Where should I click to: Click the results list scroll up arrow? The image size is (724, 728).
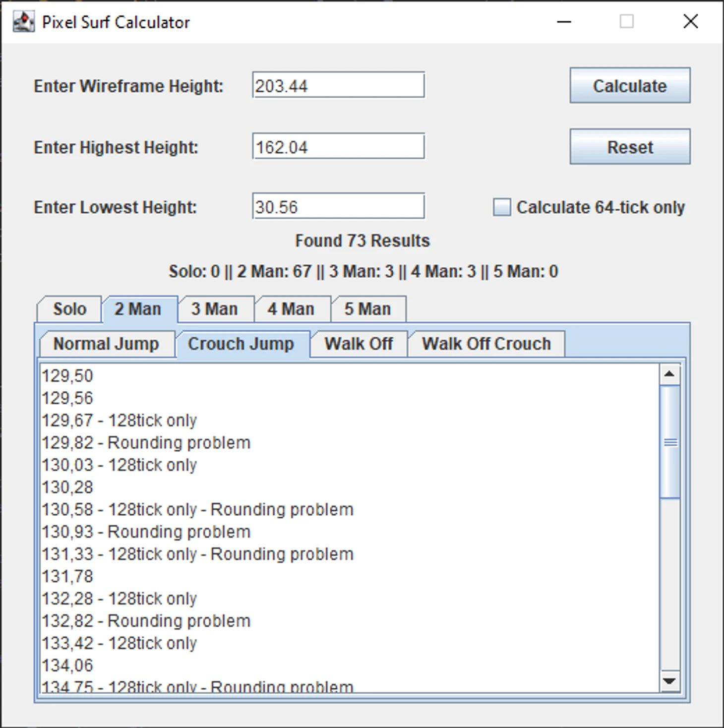[x=669, y=374]
